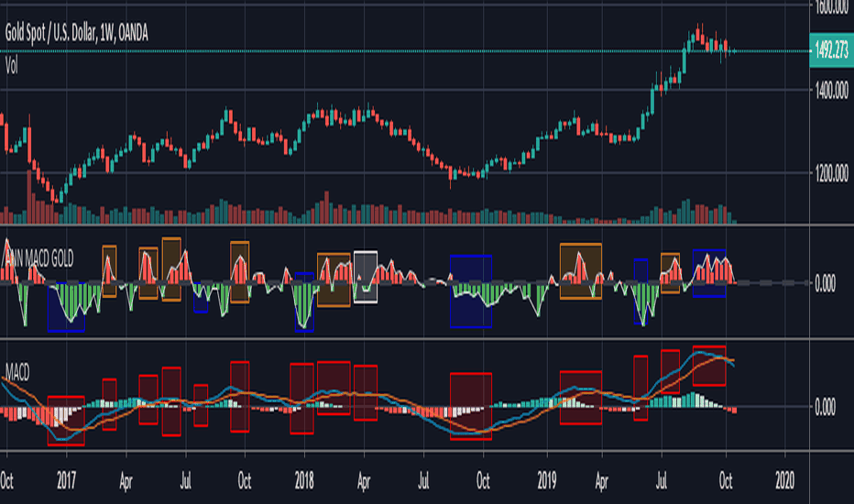Click the 2019 label on time axis

pyautogui.click(x=547, y=480)
